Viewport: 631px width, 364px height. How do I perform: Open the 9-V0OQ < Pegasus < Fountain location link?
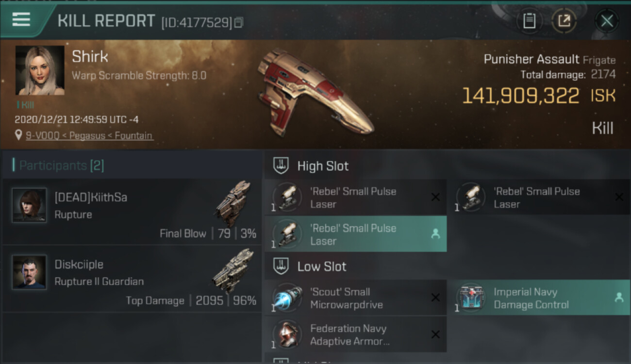point(89,136)
